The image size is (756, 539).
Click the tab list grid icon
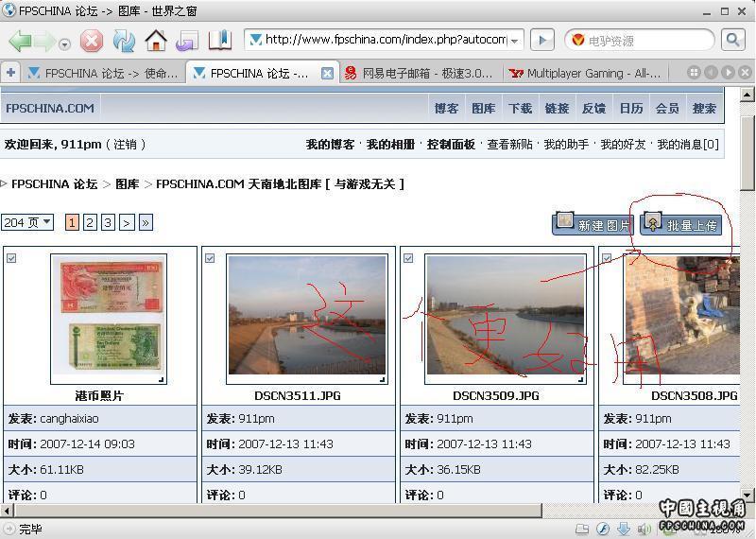(694, 73)
